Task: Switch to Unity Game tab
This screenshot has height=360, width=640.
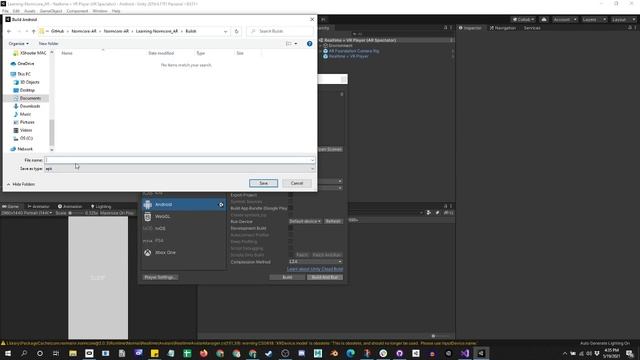Action: 11,207
